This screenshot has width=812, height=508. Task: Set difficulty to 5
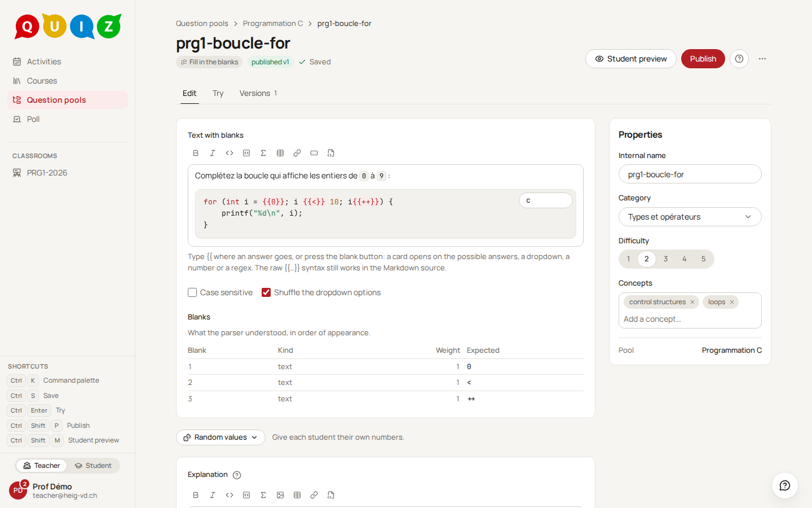pyautogui.click(x=703, y=259)
